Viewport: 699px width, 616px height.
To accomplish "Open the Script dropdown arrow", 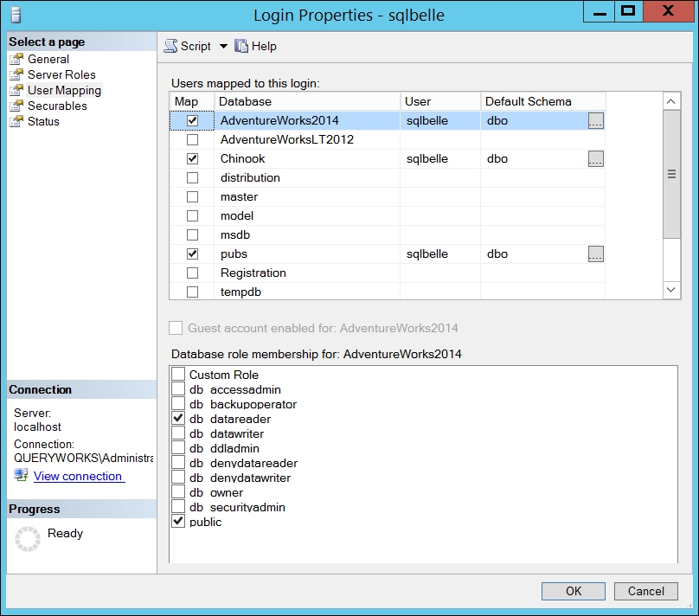I will point(223,46).
